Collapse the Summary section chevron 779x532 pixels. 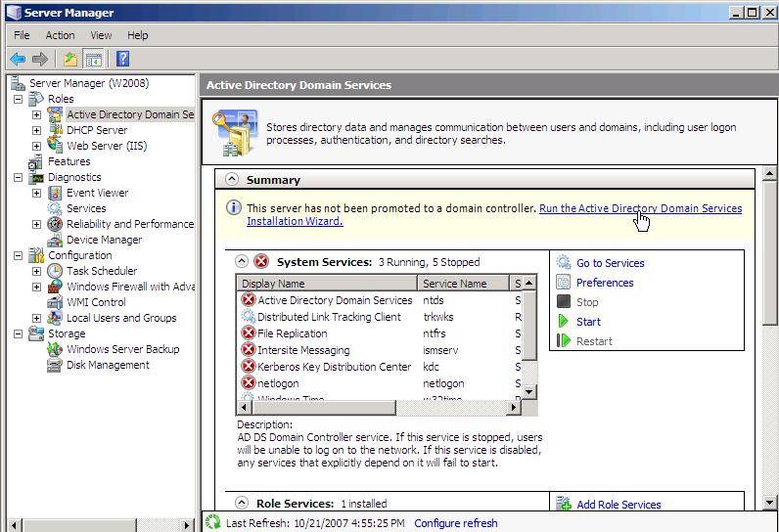[232, 179]
